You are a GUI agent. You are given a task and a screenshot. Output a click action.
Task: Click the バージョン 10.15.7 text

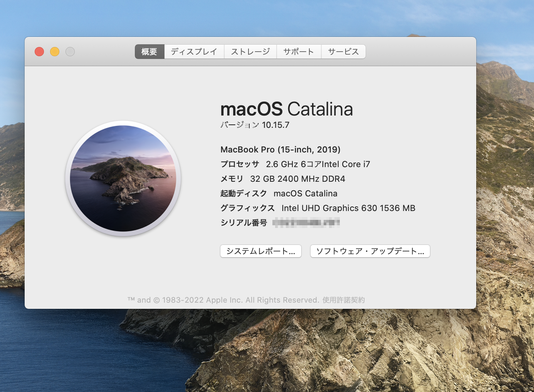(255, 125)
